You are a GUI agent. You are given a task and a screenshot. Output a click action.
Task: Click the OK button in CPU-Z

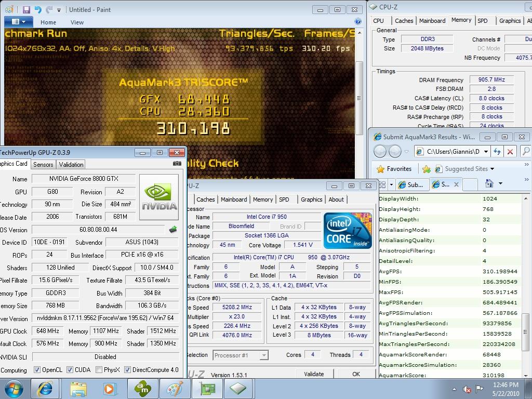356,374
